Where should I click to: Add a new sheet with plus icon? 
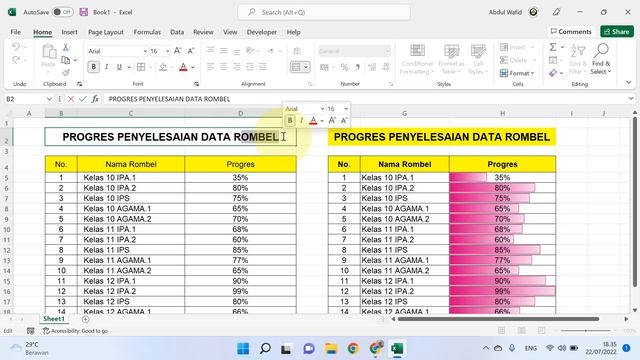tap(85, 319)
